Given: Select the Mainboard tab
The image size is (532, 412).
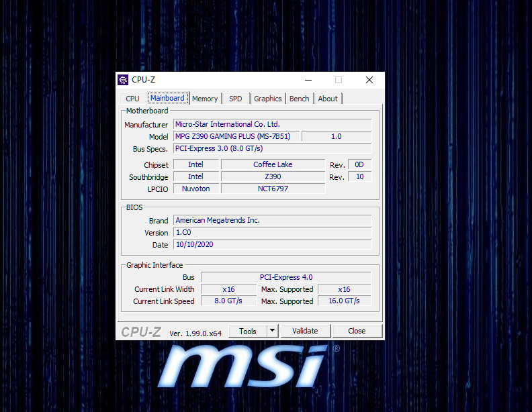Looking at the screenshot, I should coord(168,98).
